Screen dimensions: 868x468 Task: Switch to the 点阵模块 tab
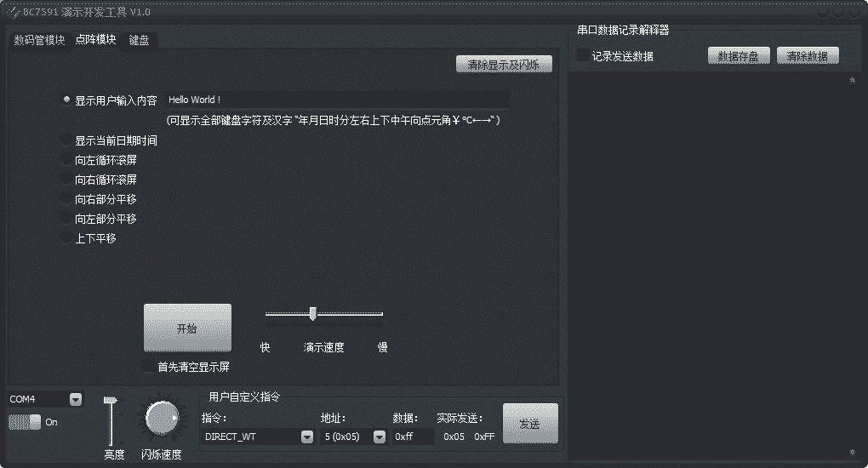[x=96, y=39]
